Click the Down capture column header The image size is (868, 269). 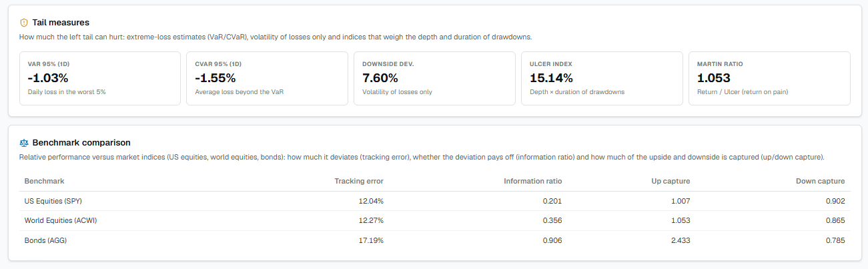point(821,181)
